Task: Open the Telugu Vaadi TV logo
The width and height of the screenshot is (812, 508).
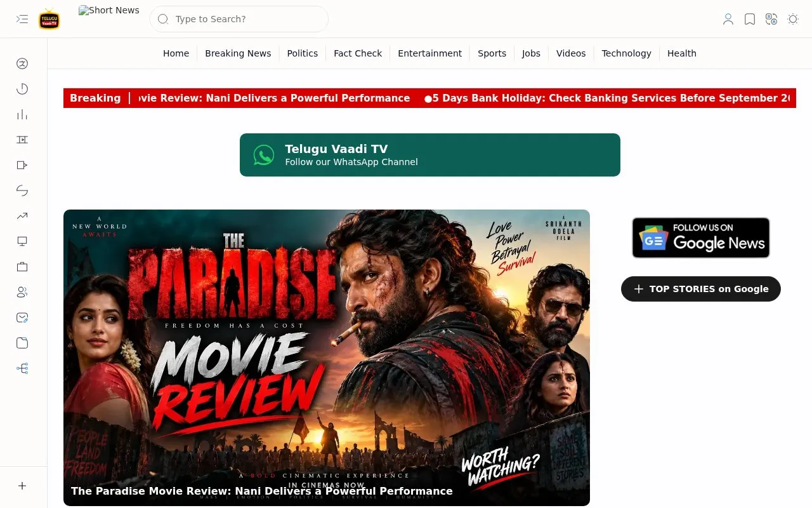Action: point(49,19)
